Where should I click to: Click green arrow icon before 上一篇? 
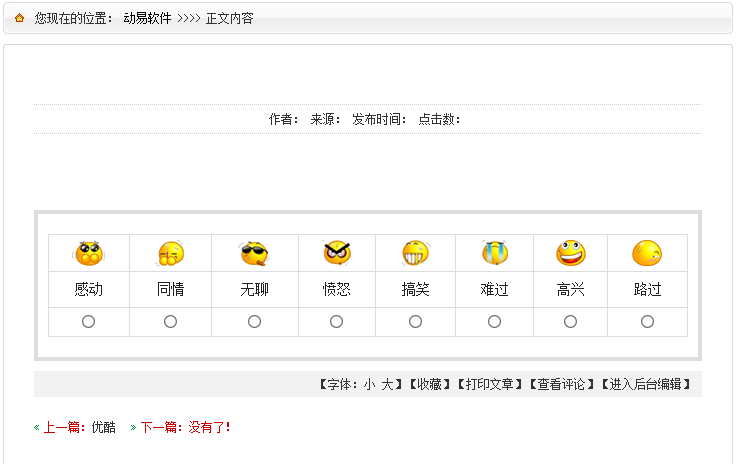37,427
